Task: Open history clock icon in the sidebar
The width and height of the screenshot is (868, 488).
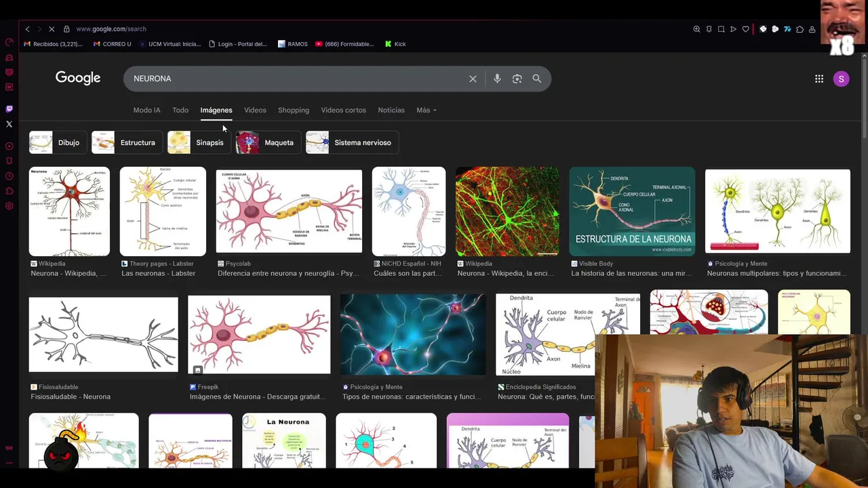Action: (9, 176)
